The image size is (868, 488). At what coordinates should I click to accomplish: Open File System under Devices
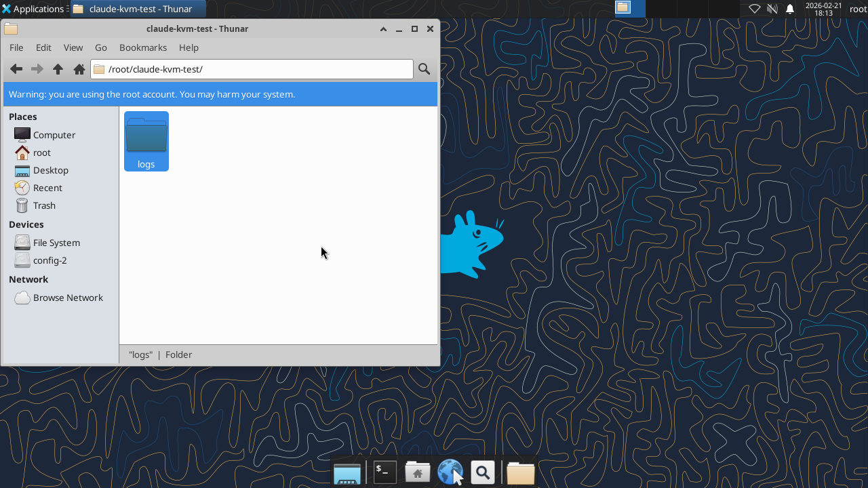point(56,243)
